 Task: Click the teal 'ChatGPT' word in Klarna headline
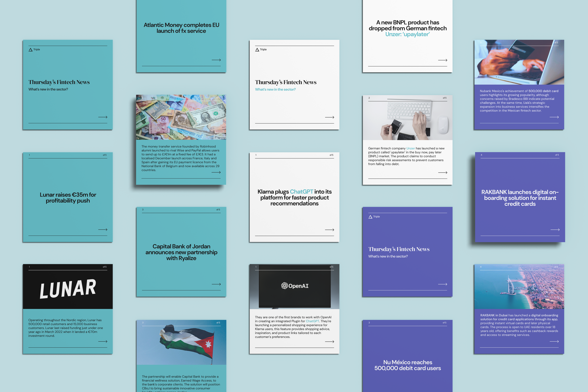coord(301,192)
